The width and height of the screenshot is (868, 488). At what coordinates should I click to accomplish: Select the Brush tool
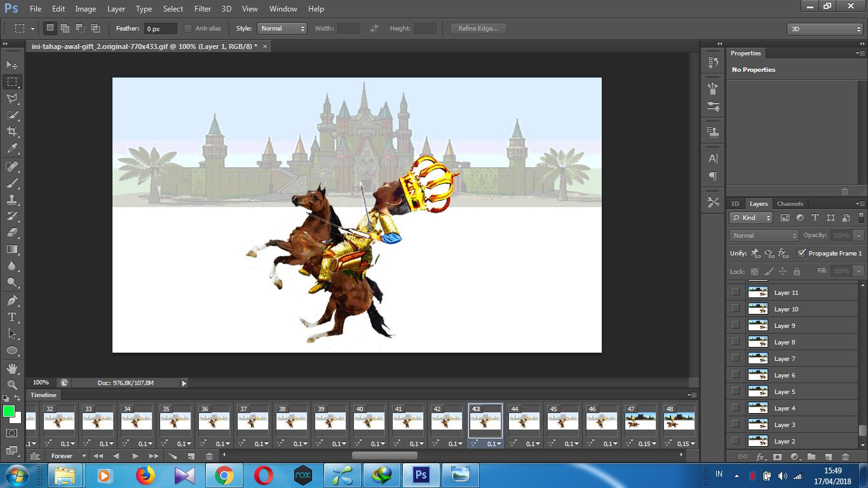pyautogui.click(x=12, y=183)
